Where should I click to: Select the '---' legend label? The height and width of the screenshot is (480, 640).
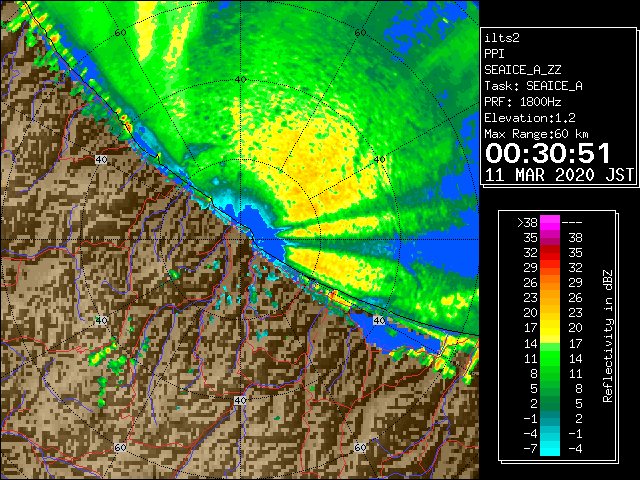click(x=572, y=223)
